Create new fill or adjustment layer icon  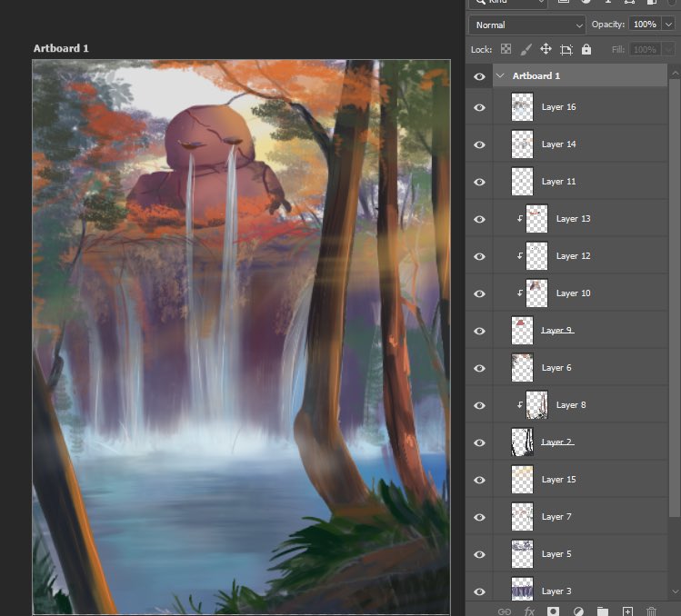(x=578, y=611)
